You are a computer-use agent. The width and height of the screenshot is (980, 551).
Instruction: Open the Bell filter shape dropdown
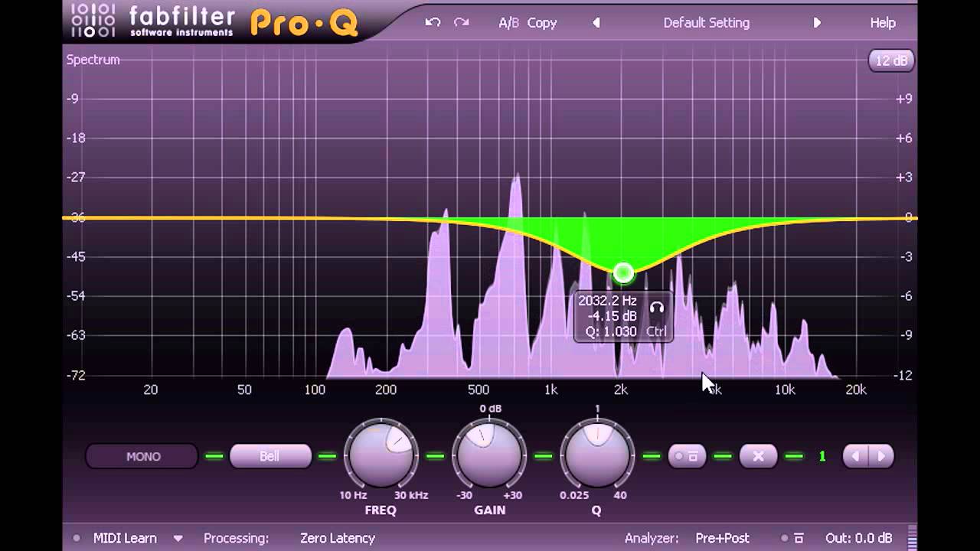(x=270, y=456)
